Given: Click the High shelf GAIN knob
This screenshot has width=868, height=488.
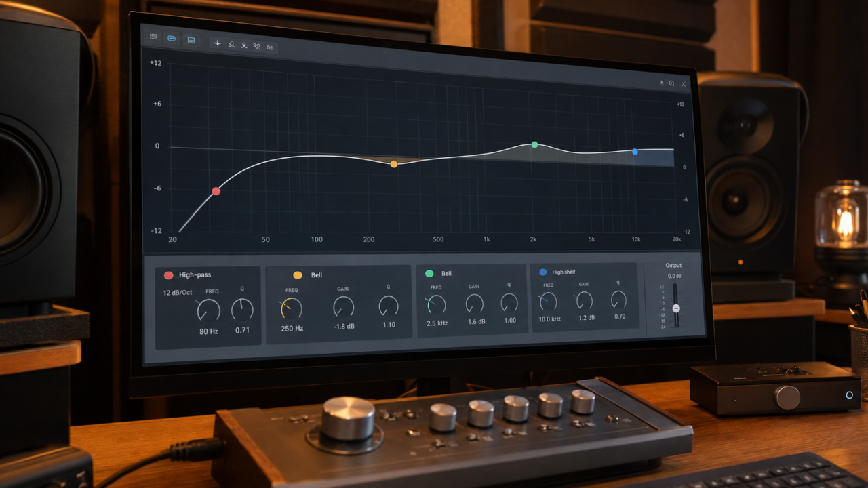Looking at the screenshot, I should tap(584, 300).
